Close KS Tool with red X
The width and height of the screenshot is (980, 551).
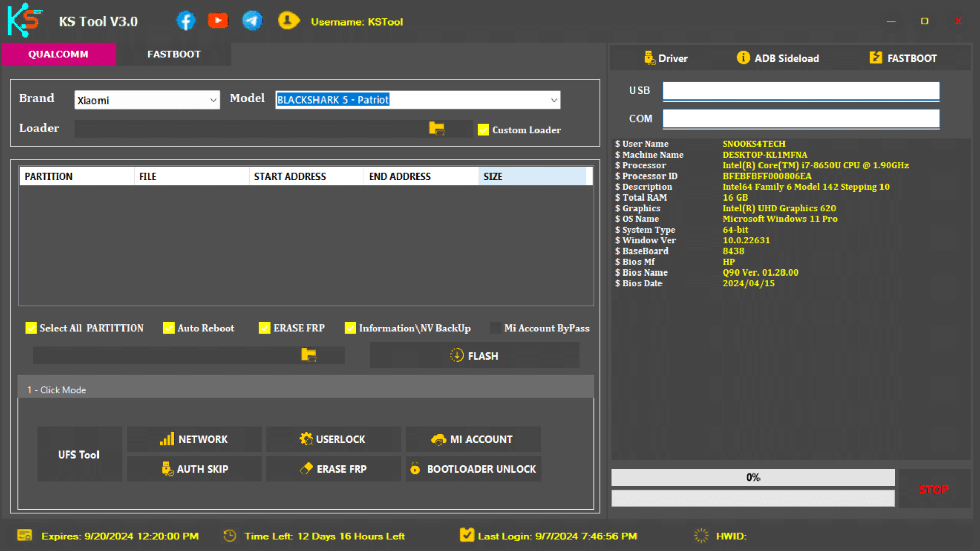click(x=958, y=21)
